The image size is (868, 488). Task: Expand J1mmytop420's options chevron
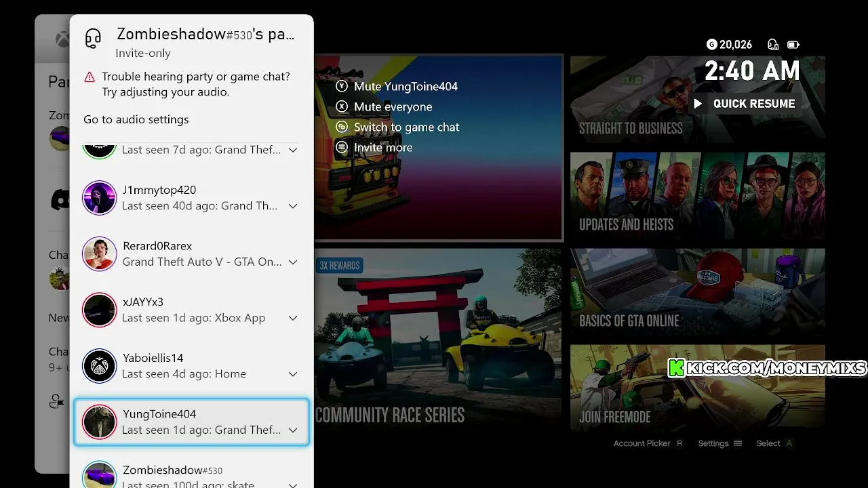293,206
